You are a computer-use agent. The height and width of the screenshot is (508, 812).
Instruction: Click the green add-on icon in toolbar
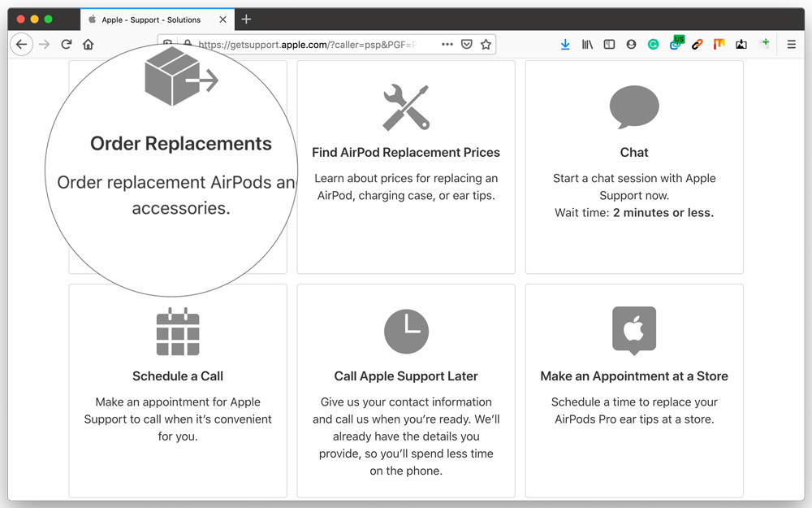point(764,44)
